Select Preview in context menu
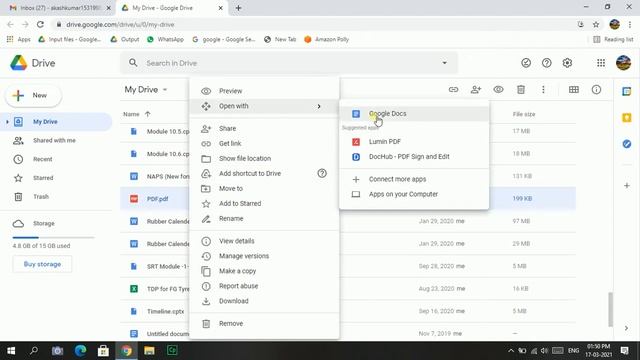 [264, 91]
